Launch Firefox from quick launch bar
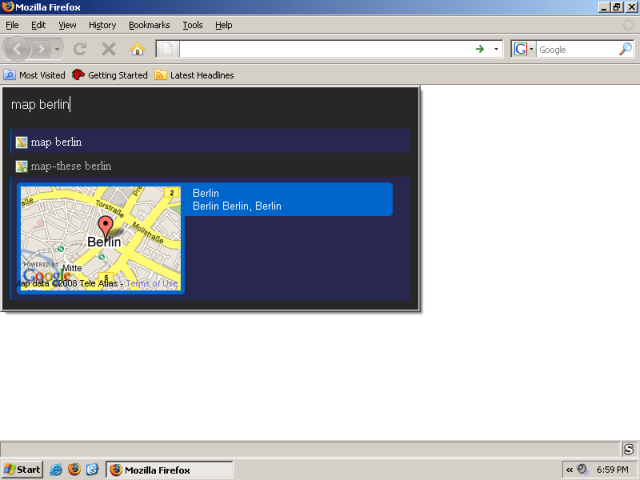 coord(74,470)
